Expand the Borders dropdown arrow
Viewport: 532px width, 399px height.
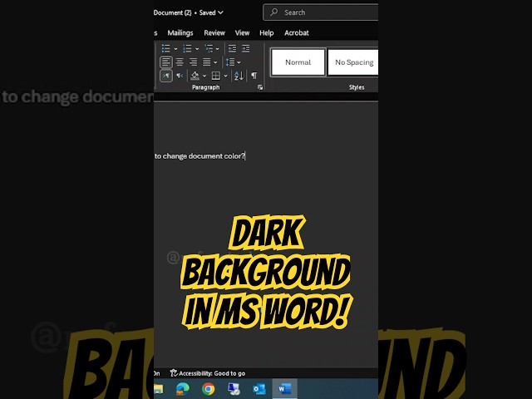[x=225, y=76]
